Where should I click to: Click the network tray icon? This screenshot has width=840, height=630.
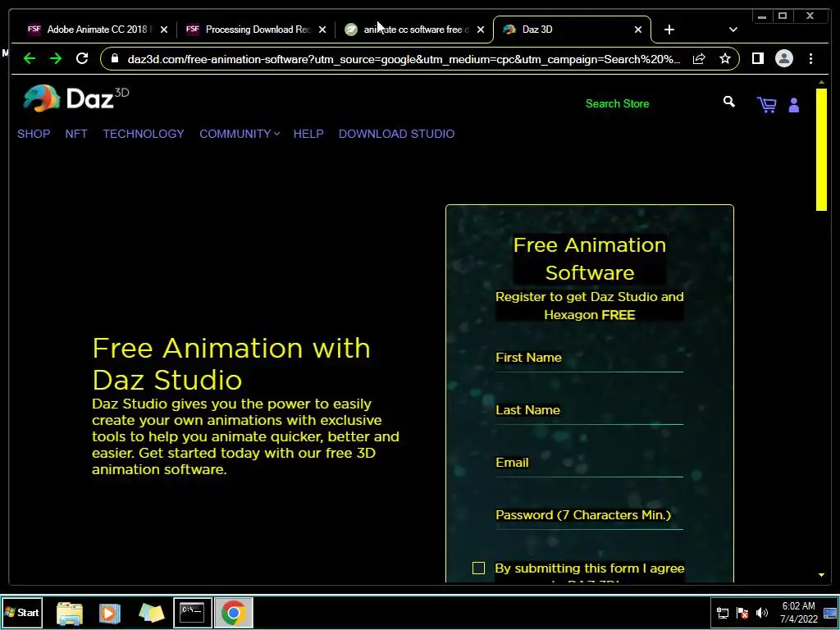[x=722, y=613]
